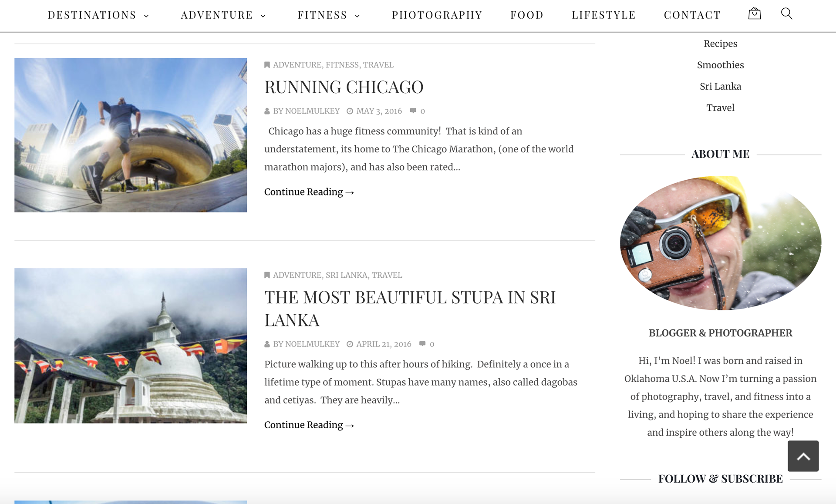Click ADVENTURE tag on Running Chicago post
Screen dimensions: 836x504
(x=297, y=65)
